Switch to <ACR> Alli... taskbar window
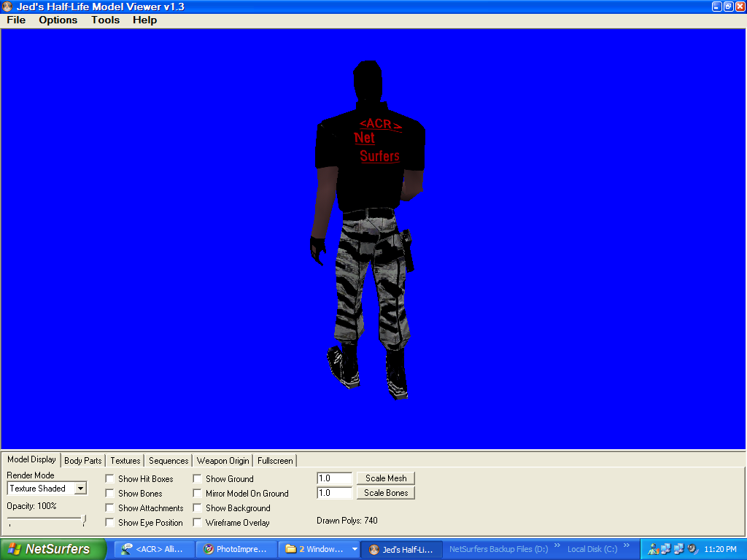747x560 pixels. [155, 549]
